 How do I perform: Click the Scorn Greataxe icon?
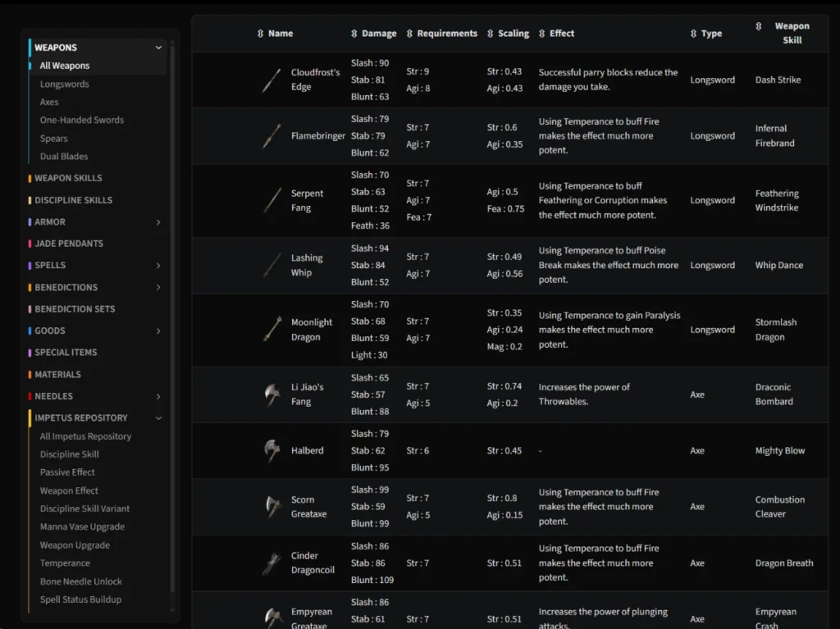pyautogui.click(x=272, y=507)
